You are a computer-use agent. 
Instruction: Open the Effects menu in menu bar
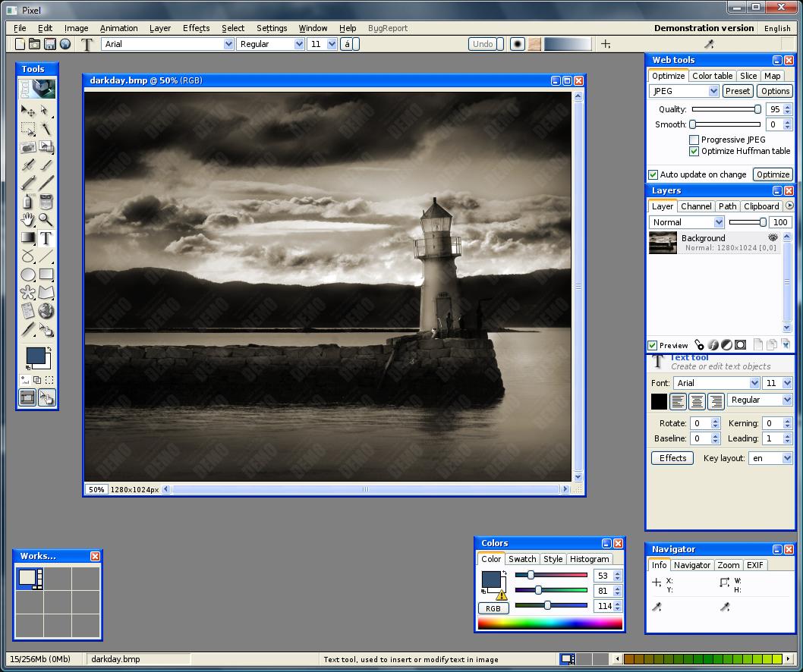click(196, 28)
